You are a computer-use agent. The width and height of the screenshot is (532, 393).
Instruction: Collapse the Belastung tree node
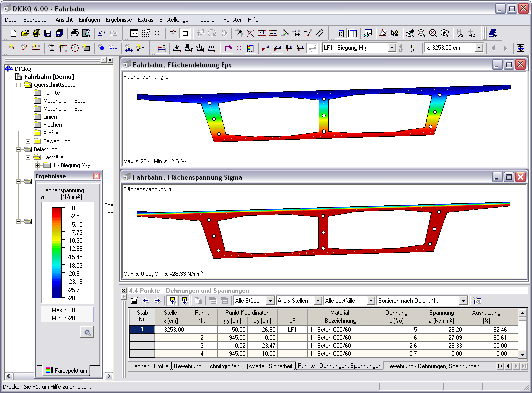click(19, 149)
